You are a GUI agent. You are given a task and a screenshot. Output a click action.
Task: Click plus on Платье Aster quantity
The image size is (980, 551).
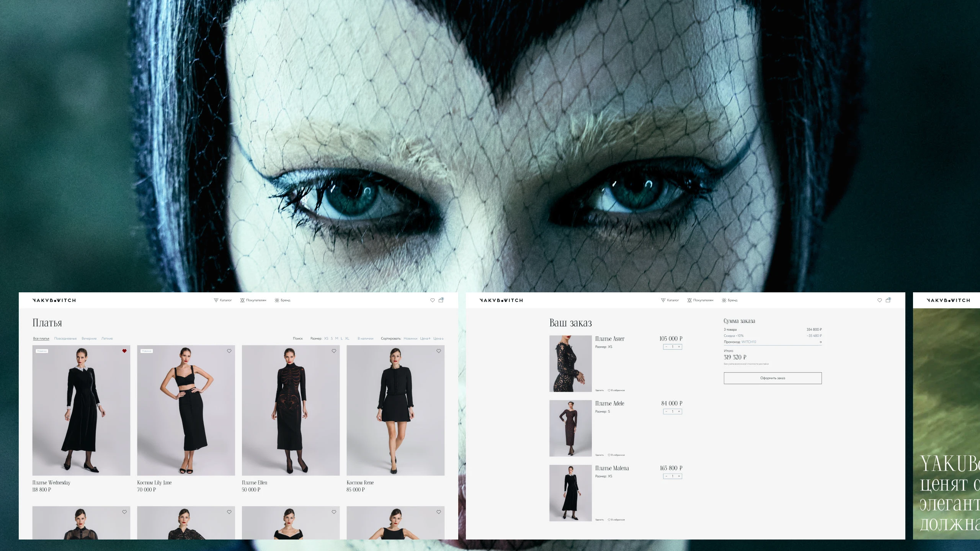coord(679,347)
